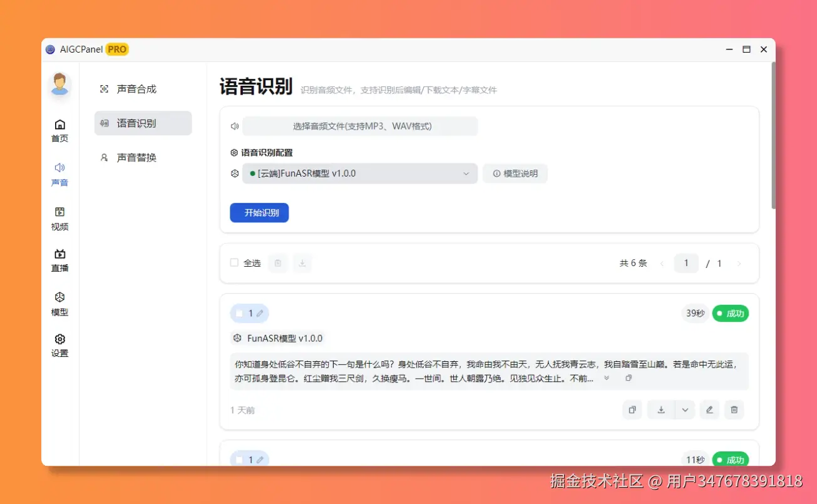The image size is (817, 504).
Task: Switch to the 声音合成 tab
Action: (x=137, y=89)
